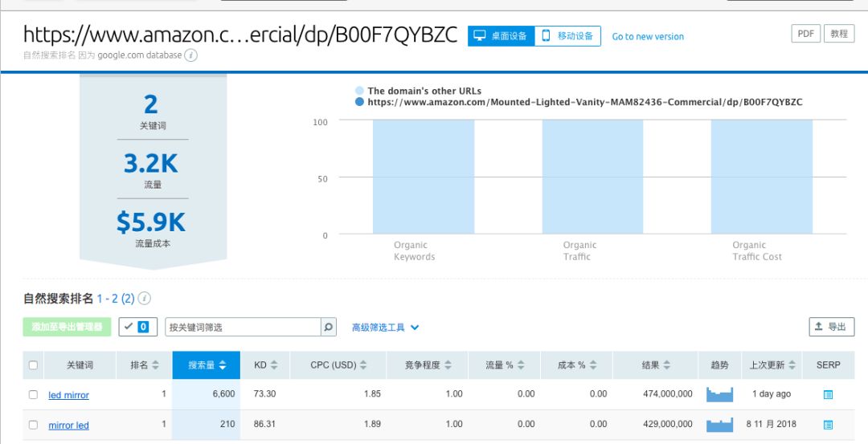Viewport: 868px width, 444px height.
Task: Sort by competition (竞争程度) column
Action: [428, 365]
